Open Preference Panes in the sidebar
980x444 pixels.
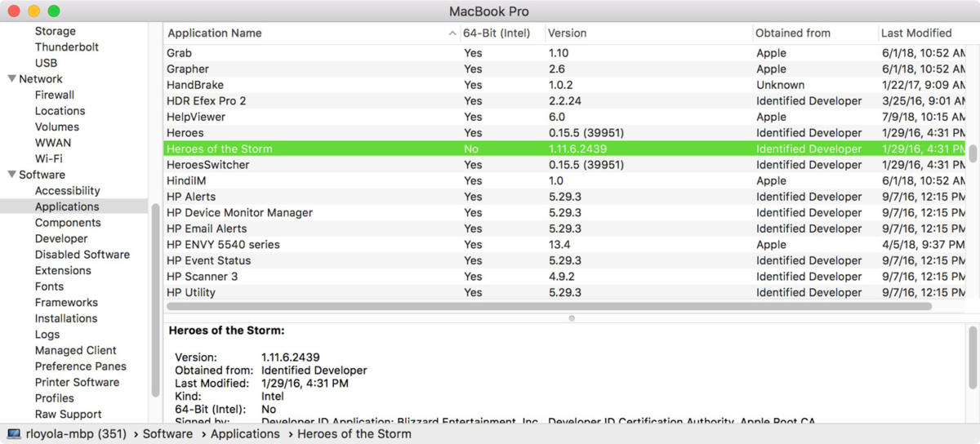[80, 366]
